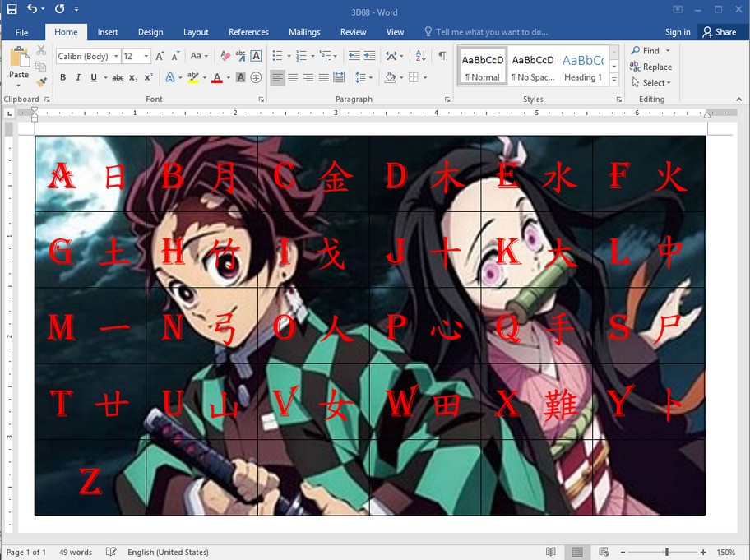Expand the Bullets list dropdown
This screenshot has height=560, width=750.
click(289, 56)
